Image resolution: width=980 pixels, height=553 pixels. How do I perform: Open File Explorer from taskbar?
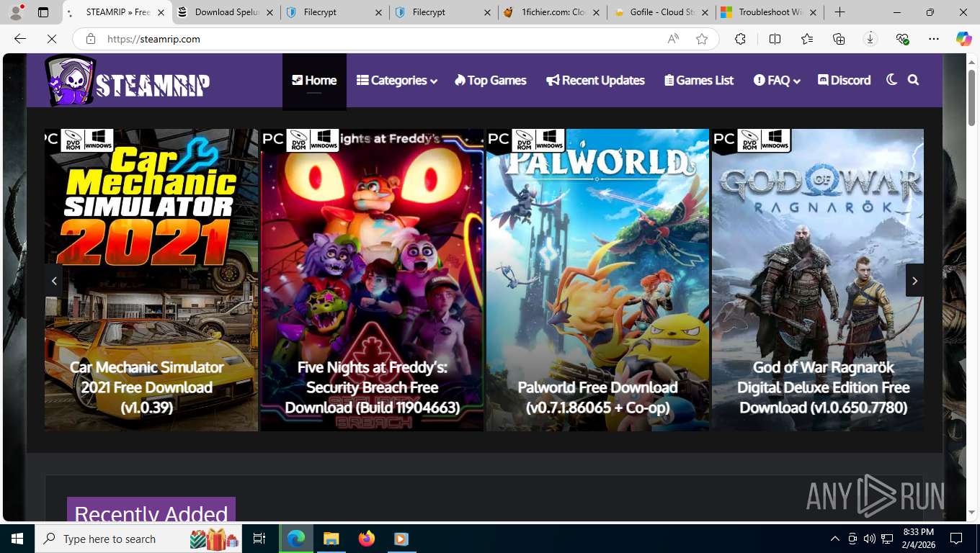coord(331,539)
